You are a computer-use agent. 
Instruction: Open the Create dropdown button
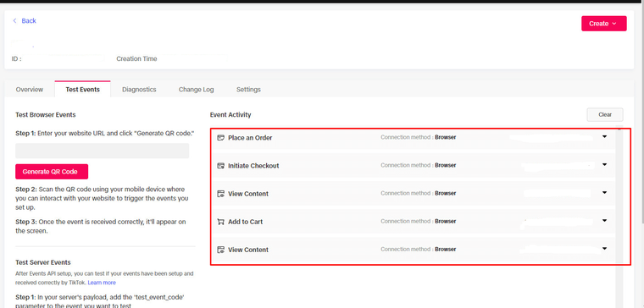[x=603, y=24]
